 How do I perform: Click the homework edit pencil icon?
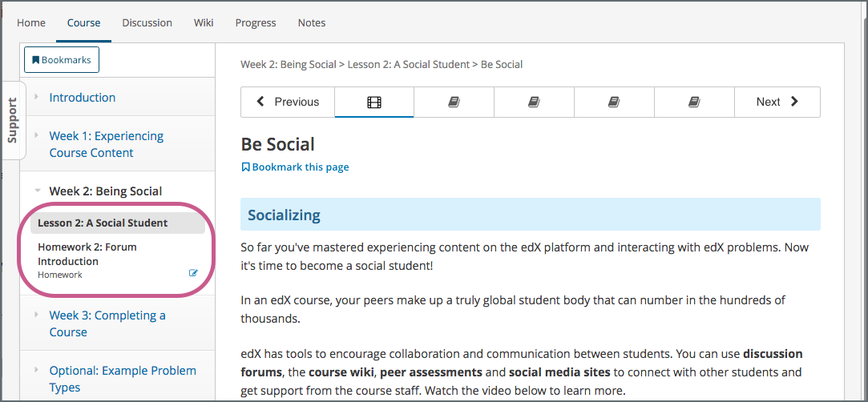pos(193,273)
